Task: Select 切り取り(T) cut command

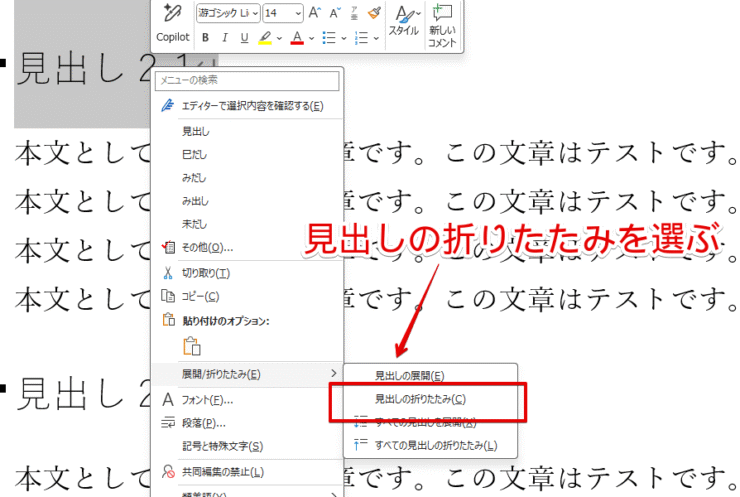Action: pyautogui.click(x=247, y=273)
